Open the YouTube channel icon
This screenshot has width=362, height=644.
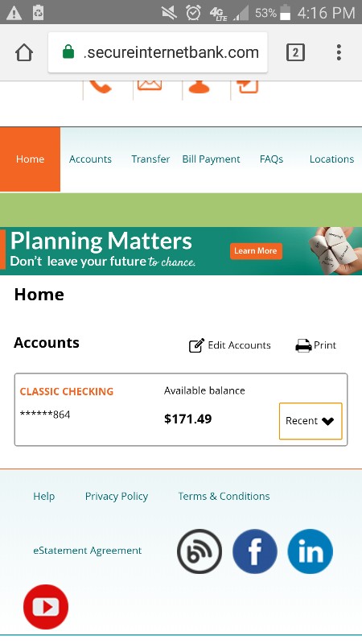46,607
